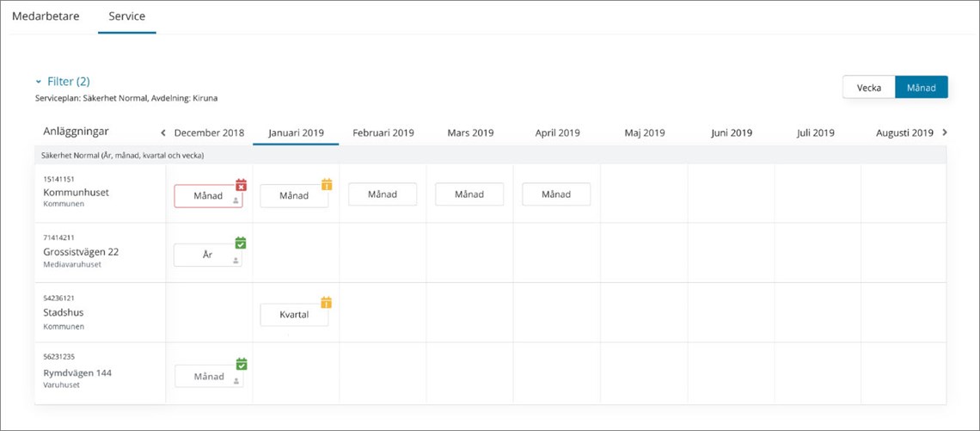Click green completed-calendar icon for Rymdvägen 144
Viewport: 980px width, 431px height.
coord(241,364)
